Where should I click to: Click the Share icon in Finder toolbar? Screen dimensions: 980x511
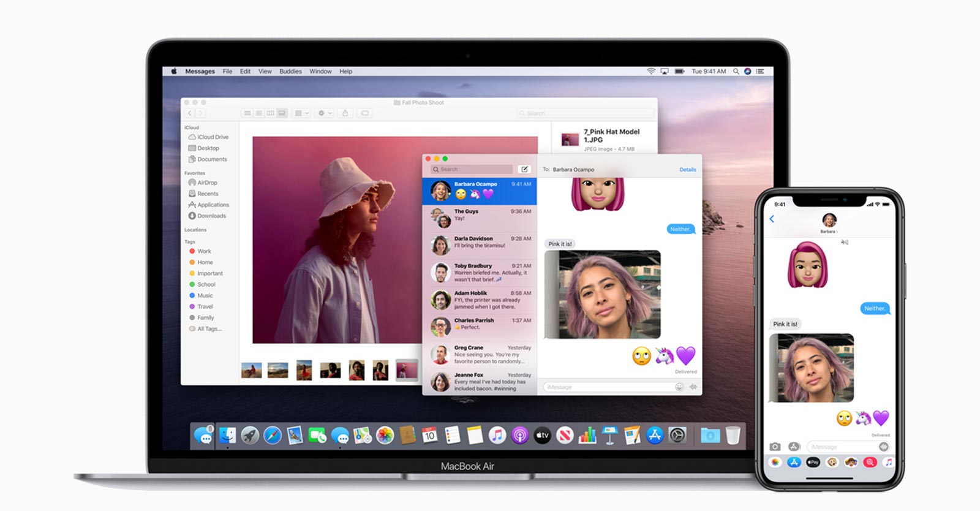345,113
